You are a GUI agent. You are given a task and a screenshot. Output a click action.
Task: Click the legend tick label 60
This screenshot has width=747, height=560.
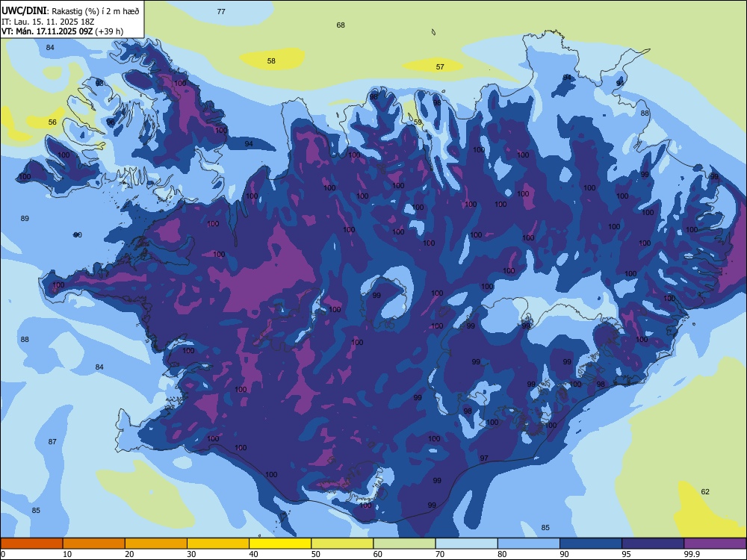tap(378, 554)
